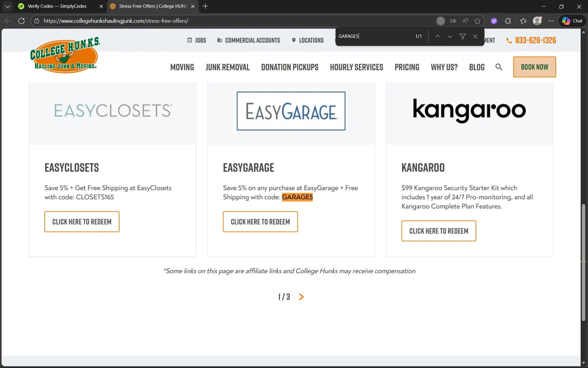Click the College Hunks logo

[65, 55]
